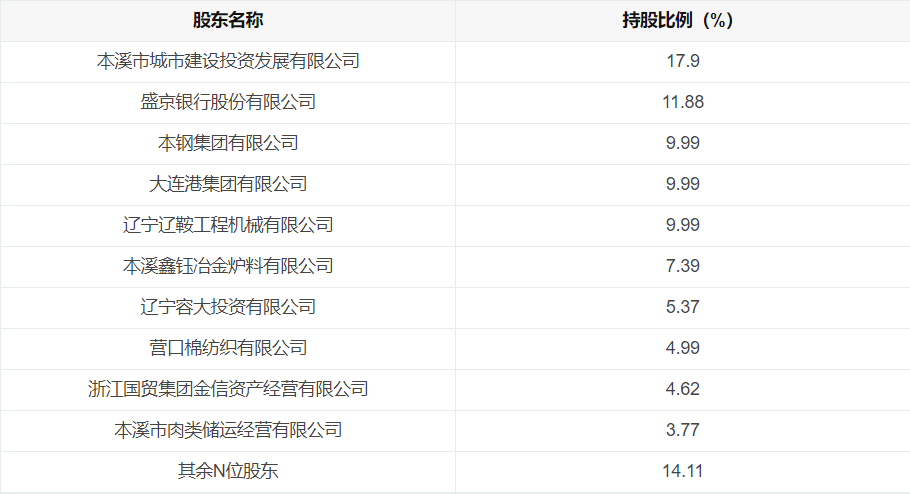Select 本溪市肉类储运经营有限公司 shareholder name
This screenshot has width=910, height=494.
point(228,430)
